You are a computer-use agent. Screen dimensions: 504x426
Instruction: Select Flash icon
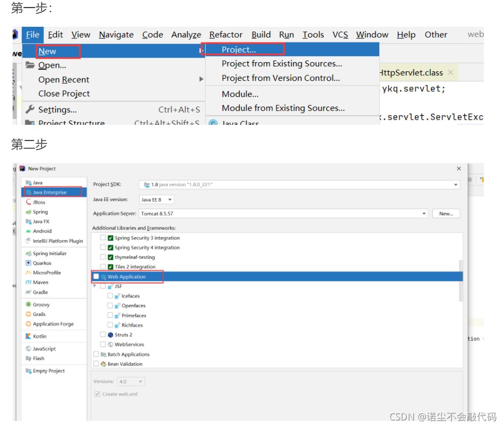(x=29, y=358)
